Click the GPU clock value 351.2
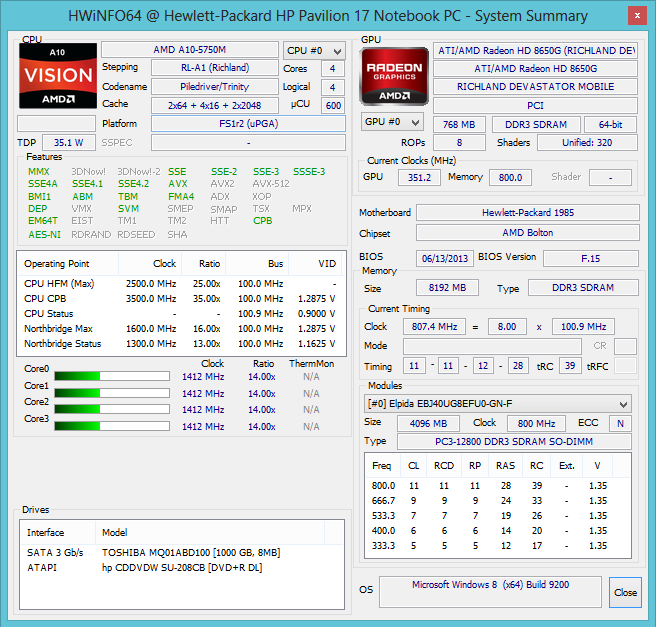 click(x=419, y=177)
